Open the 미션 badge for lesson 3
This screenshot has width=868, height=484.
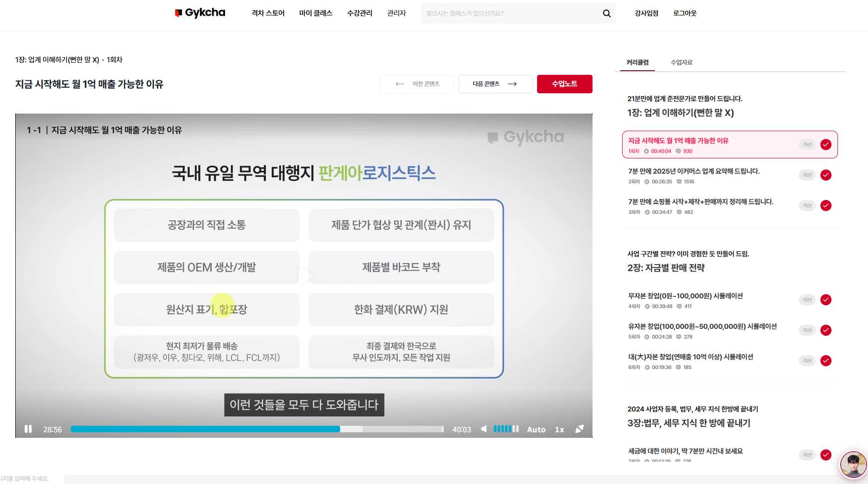point(807,206)
